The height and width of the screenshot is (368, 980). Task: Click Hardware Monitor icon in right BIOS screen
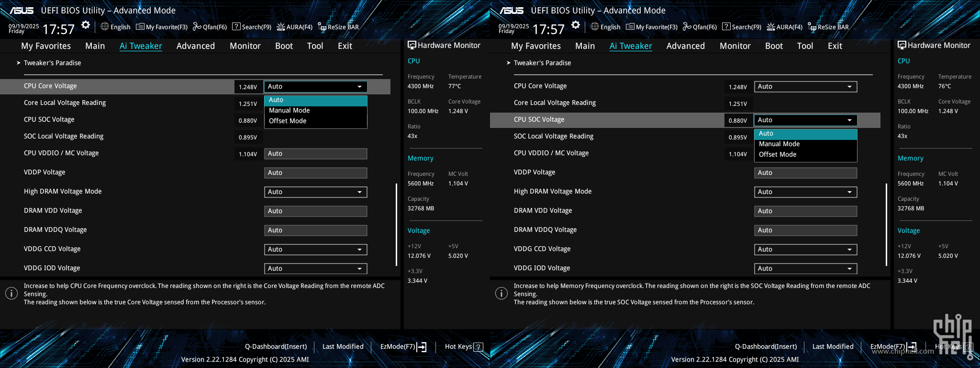pos(902,45)
